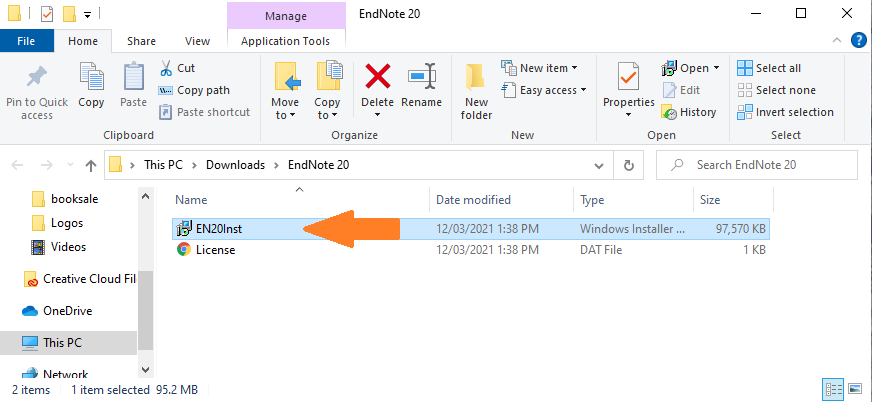872x402 pixels.
Task: Click Quick Access Properties checkmark icon
Action: 47,14
